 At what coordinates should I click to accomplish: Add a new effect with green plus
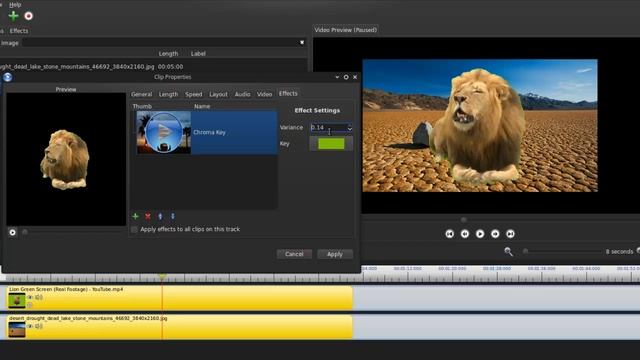(136, 216)
